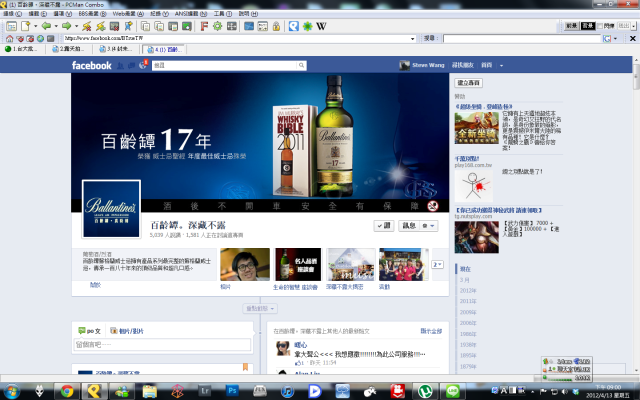The height and width of the screenshot is (400, 640).
Task: Expand more page tabs with the 2 dropdown
Action: pos(437,264)
